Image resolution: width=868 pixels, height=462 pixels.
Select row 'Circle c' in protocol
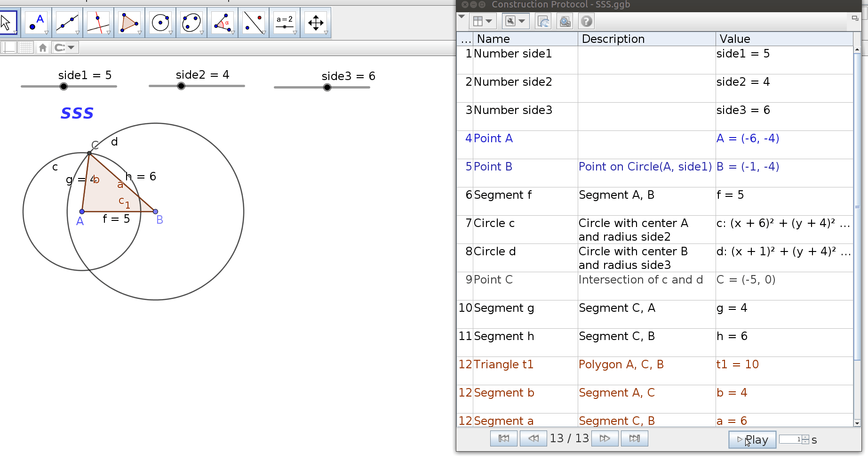(x=655, y=229)
